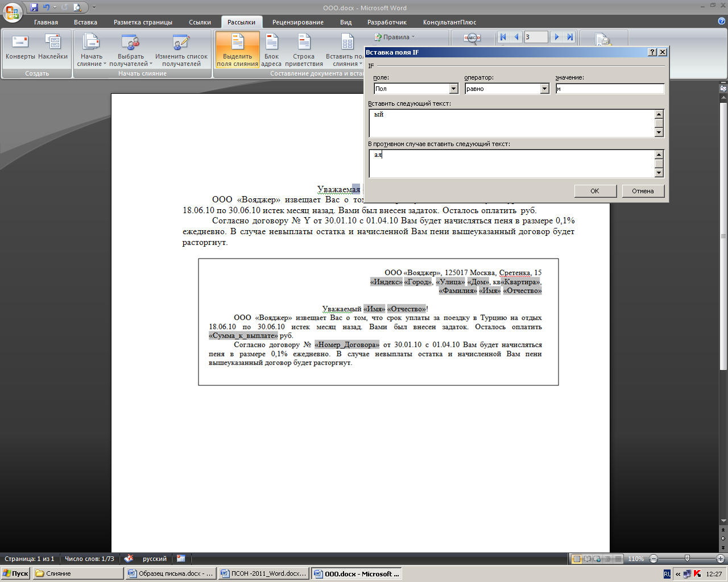The image size is (728, 582).
Task: Go to first merge record
Action: (503, 37)
